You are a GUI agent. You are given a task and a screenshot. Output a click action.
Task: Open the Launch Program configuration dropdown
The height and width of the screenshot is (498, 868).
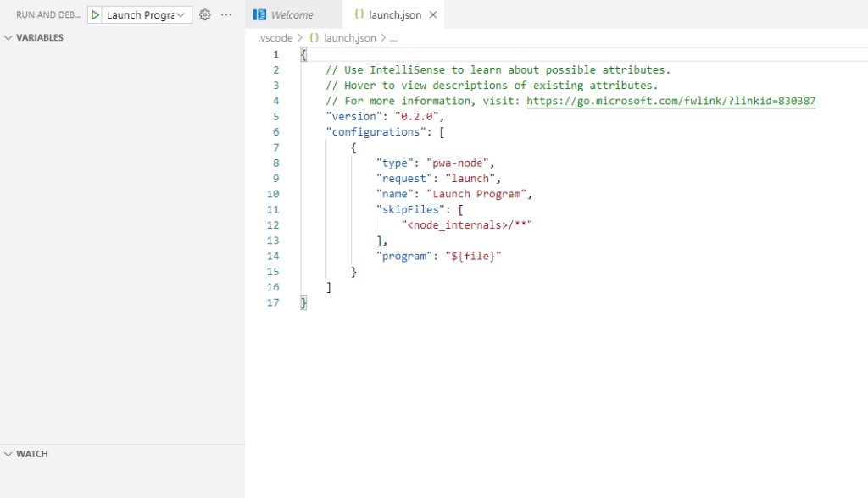(146, 15)
